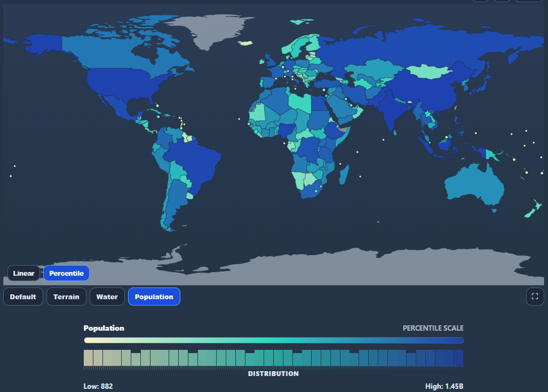Click the population gradient color bar

[x=274, y=340]
